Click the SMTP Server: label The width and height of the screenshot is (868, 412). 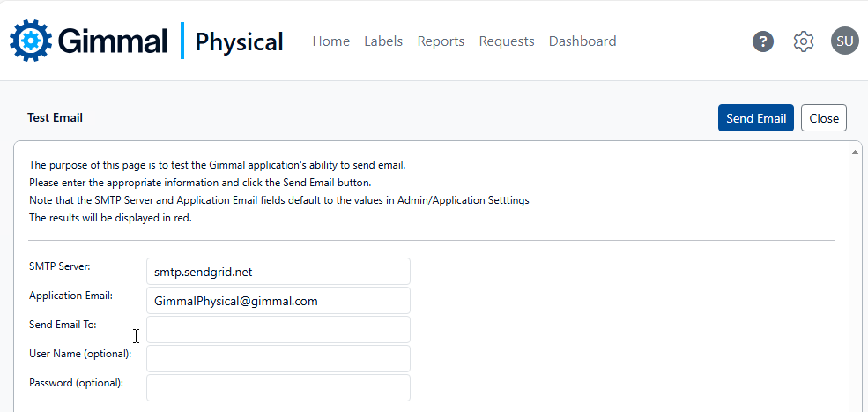coord(60,266)
